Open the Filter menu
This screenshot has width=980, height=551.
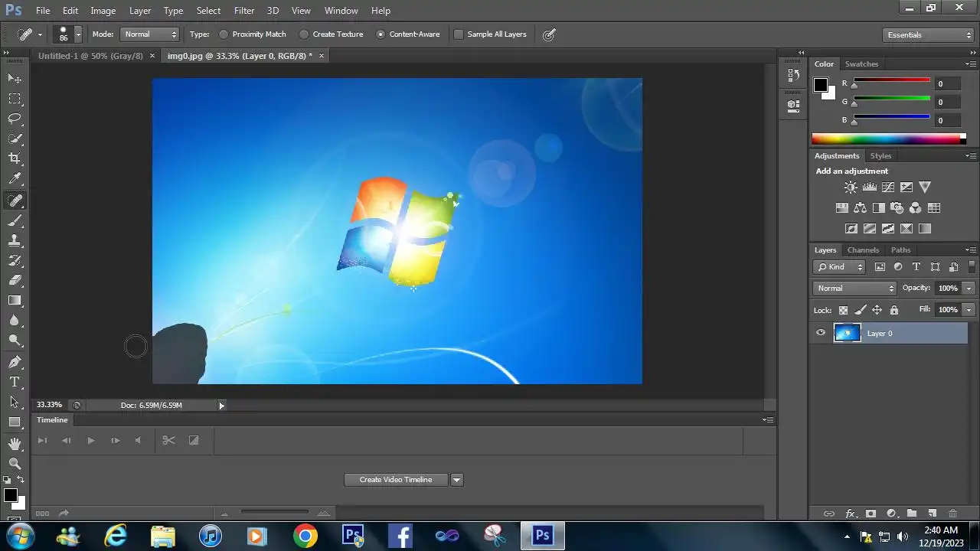(244, 11)
